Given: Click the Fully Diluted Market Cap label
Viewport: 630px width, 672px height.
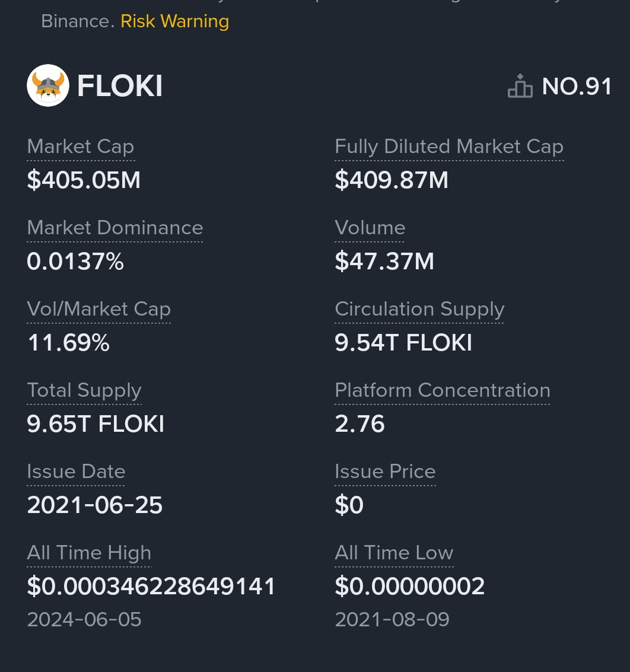Looking at the screenshot, I should click(448, 147).
